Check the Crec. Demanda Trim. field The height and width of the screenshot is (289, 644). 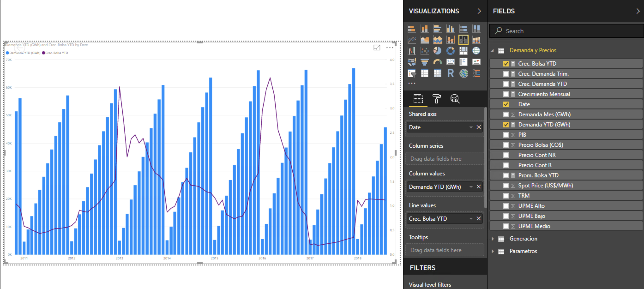pyautogui.click(x=506, y=74)
